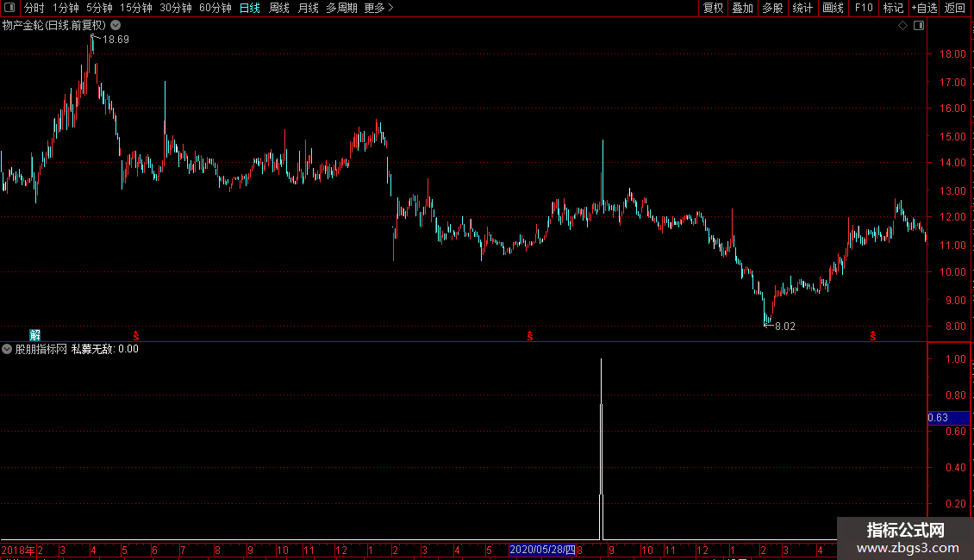Image resolution: width=974 pixels, height=560 pixels.
Task: Switch to 周线 weekly chart
Action: pos(279,8)
